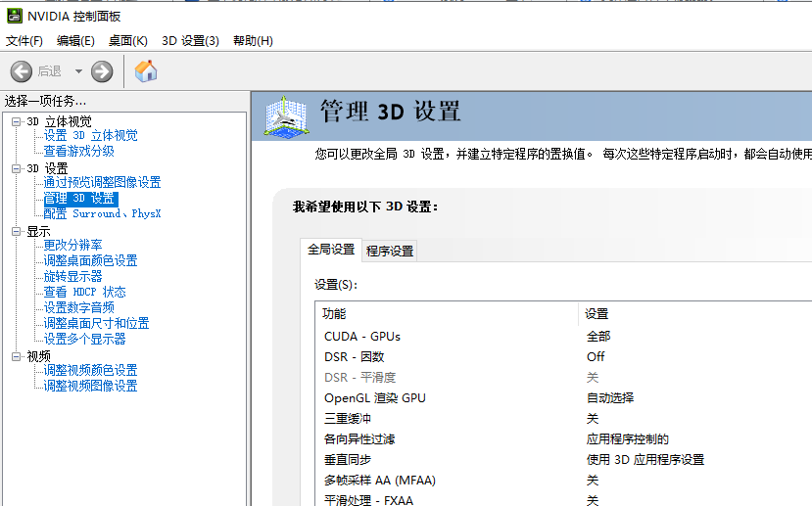812x506 pixels.
Task: Open the 帮助(H) menu
Action: pos(253,41)
